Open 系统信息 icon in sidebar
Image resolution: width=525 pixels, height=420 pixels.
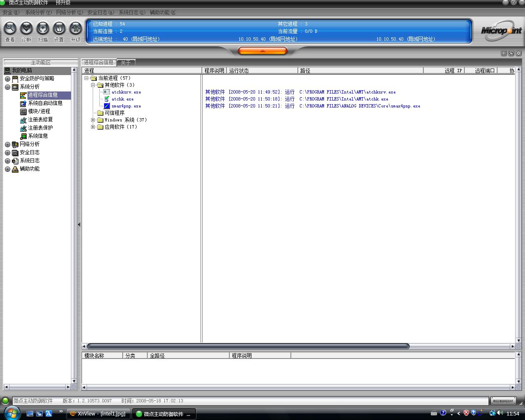pyautogui.click(x=23, y=136)
